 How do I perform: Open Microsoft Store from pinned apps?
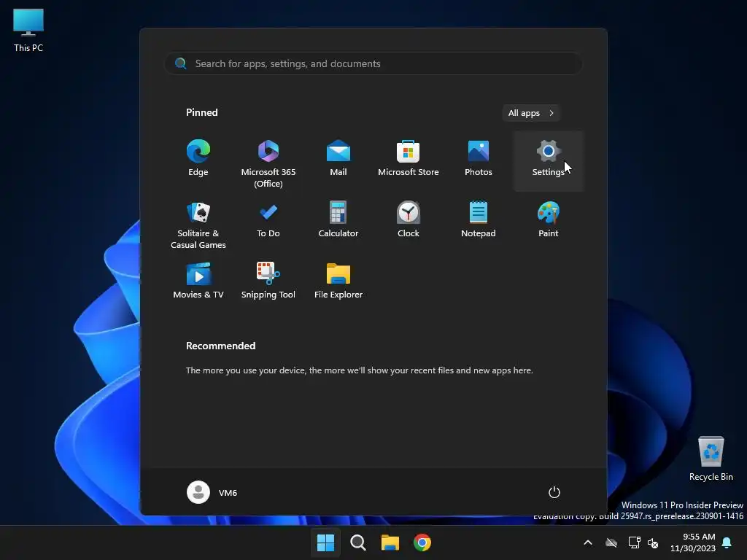pyautogui.click(x=409, y=159)
